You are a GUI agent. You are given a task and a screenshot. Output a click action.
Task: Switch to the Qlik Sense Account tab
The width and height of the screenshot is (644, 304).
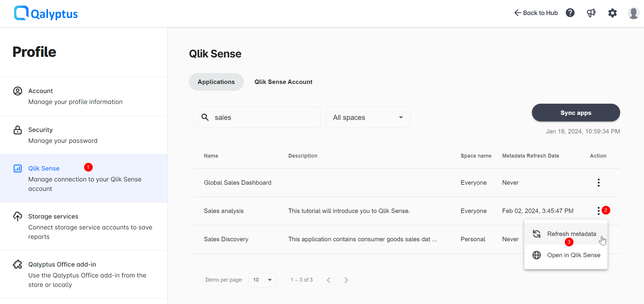283,82
